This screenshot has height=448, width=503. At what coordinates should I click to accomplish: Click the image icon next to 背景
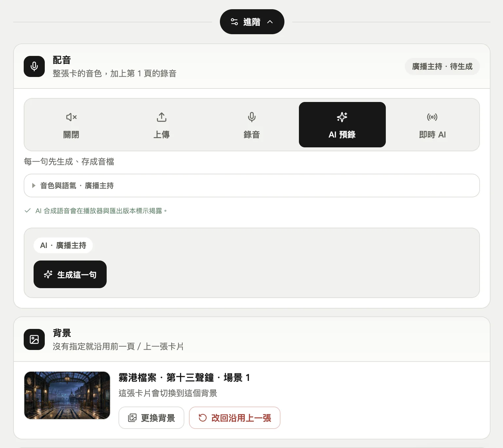[x=34, y=339]
